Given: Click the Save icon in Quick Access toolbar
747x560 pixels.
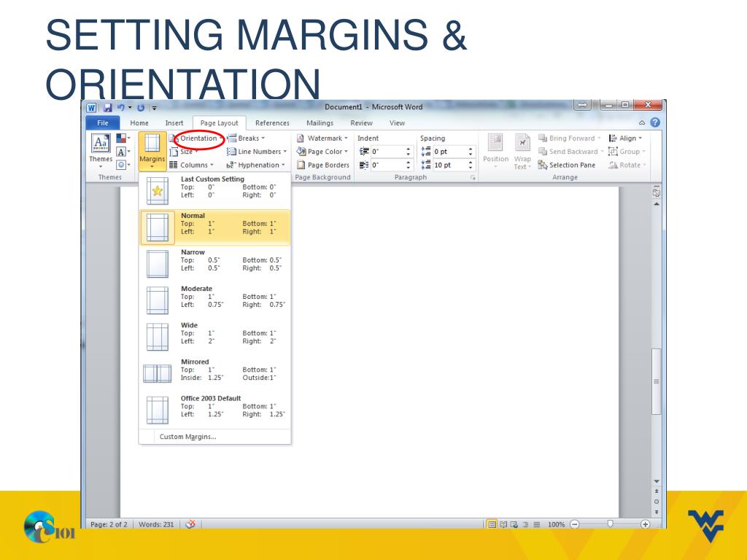Looking at the screenshot, I should 108,108.
